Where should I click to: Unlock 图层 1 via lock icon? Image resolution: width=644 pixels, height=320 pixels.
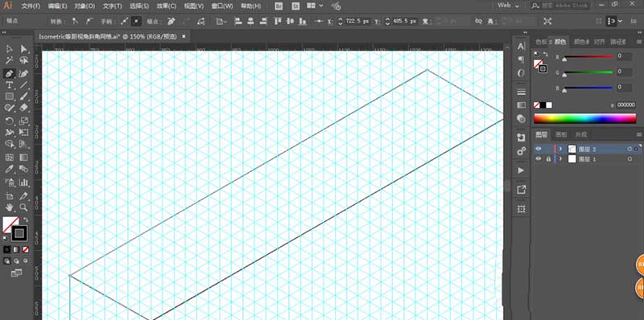[548, 158]
